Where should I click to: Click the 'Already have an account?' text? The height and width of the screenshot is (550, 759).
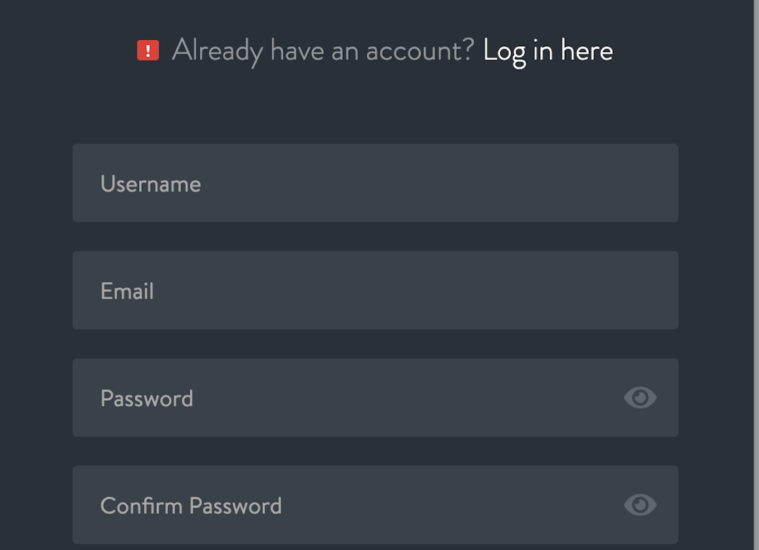click(x=323, y=51)
